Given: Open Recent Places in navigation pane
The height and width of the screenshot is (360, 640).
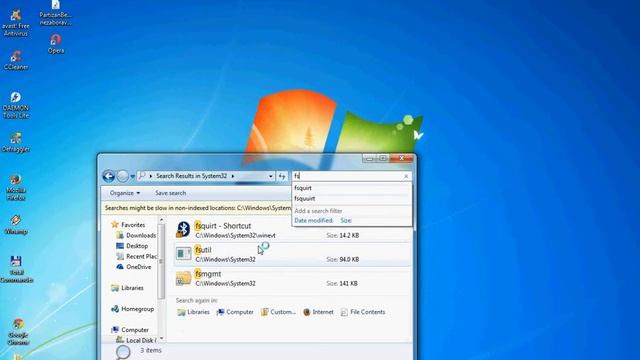Looking at the screenshot, I should click(x=136, y=257).
